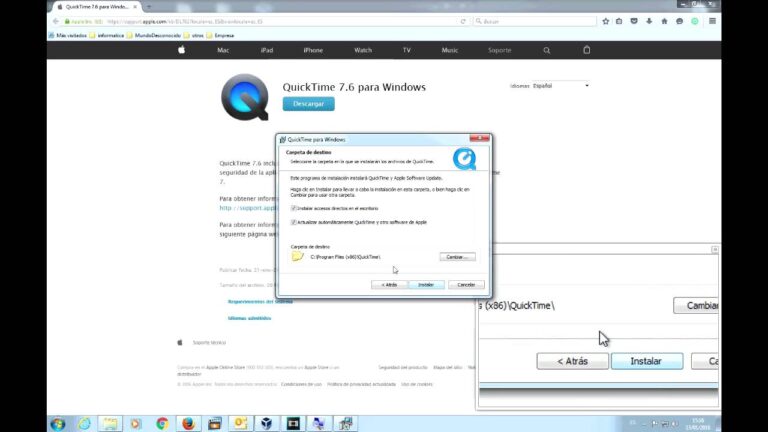This screenshot has width=768, height=432.
Task: Open the Windows Start orb
Action: tap(58, 424)
